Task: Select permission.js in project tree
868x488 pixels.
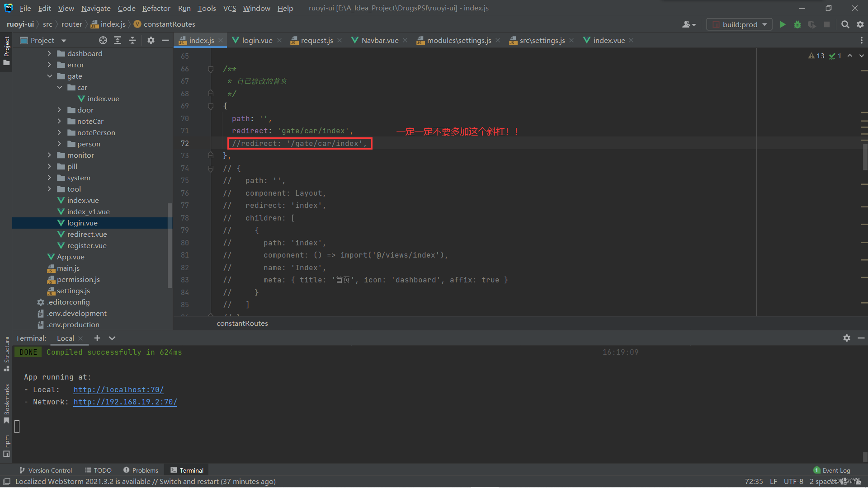Action: tap(78, 279)
